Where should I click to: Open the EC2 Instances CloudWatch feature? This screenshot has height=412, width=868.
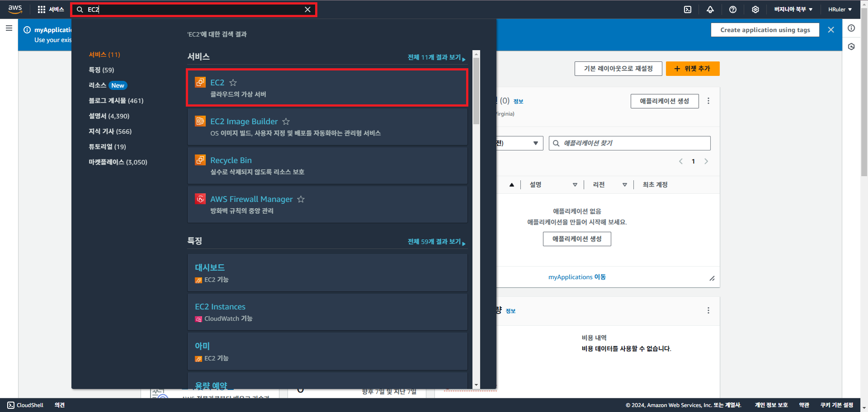(327, 312)
